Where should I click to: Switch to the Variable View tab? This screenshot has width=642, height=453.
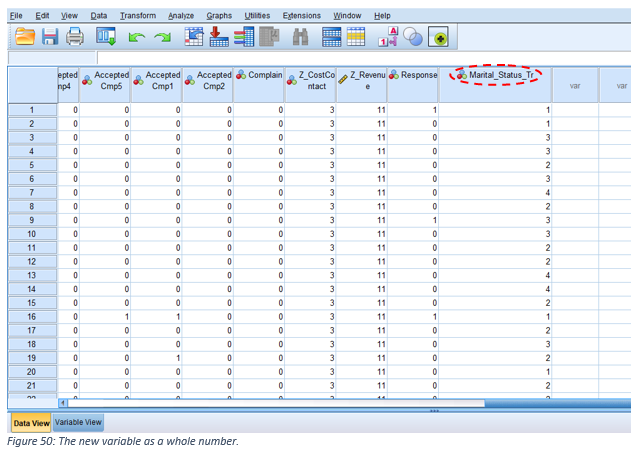[x=77, y=423]
